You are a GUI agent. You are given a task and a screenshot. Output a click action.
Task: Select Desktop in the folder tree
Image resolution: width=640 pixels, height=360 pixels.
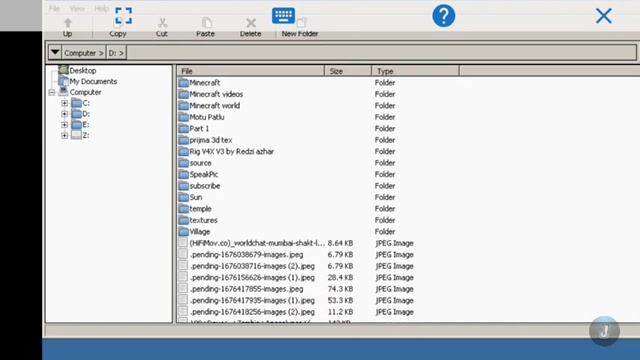[x=82, y=71]
